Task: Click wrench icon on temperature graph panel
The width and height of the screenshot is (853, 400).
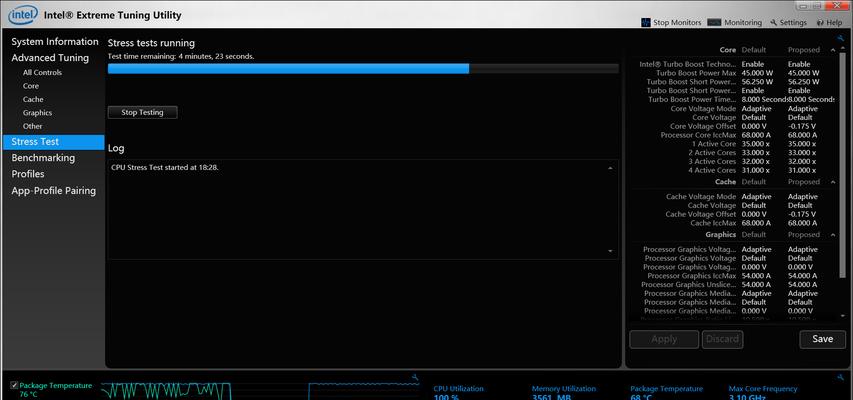Action: pos(415,377)
